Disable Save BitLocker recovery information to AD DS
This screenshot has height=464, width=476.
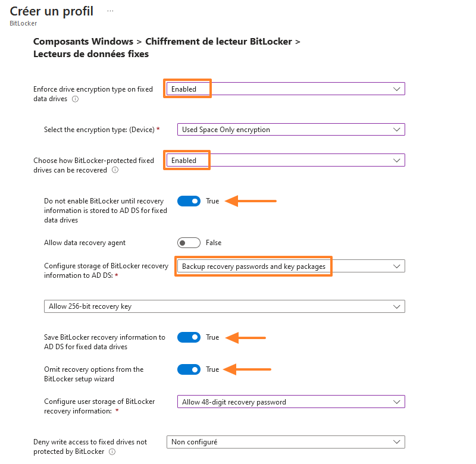[x=189, y=337]
